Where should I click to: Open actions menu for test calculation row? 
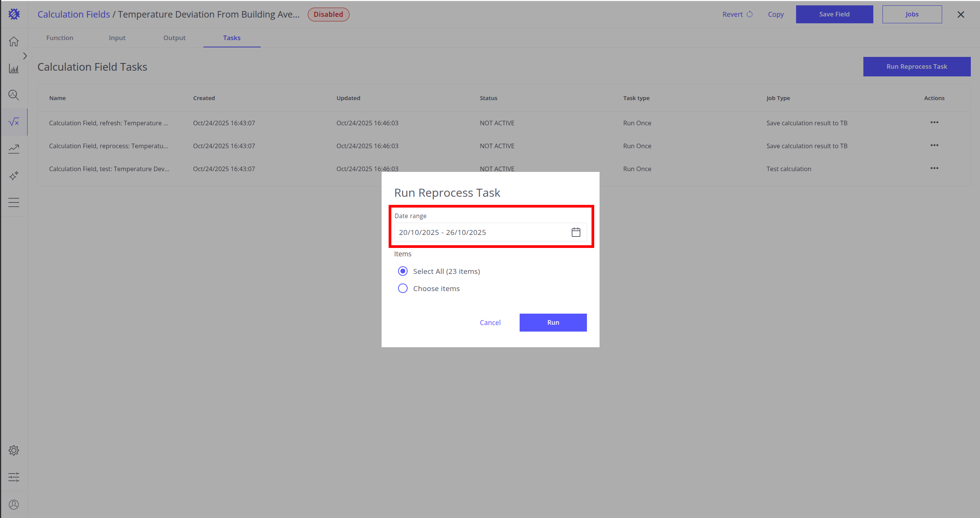coord(934,168)
